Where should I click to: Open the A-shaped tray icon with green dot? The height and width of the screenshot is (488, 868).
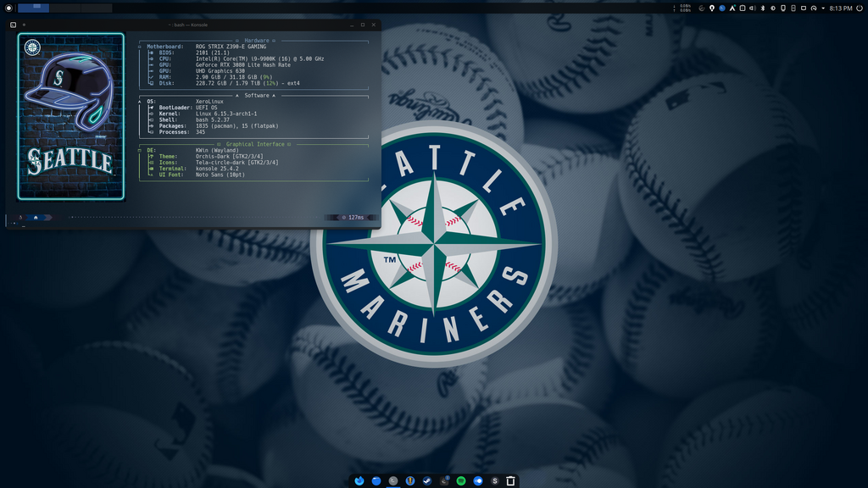point(732,8)
